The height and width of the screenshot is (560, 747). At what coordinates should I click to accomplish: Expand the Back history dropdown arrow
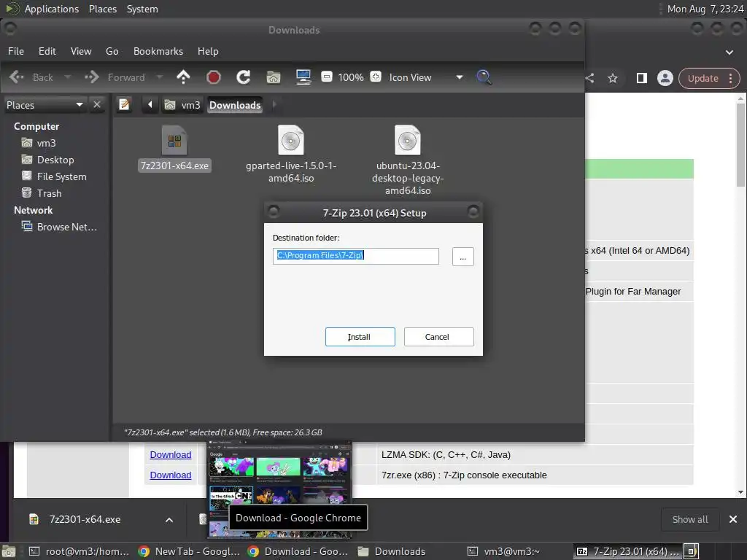[68, 77]
